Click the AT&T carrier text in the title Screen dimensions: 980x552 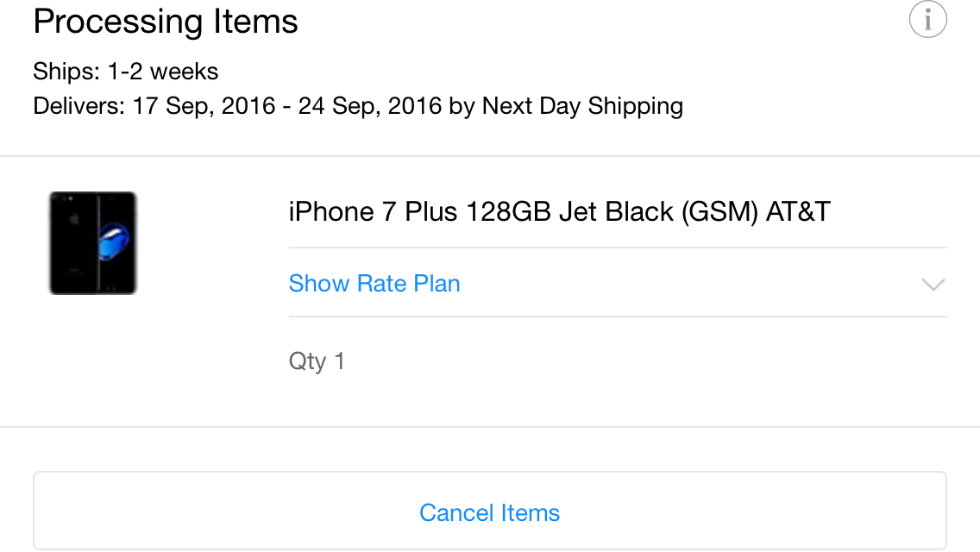(x=798, y=212)
